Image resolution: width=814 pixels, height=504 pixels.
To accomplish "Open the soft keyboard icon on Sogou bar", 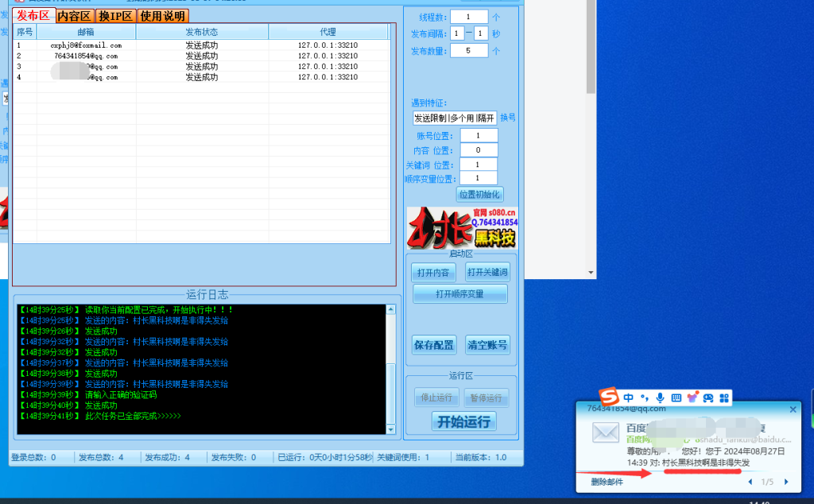I will pos(676,397).
